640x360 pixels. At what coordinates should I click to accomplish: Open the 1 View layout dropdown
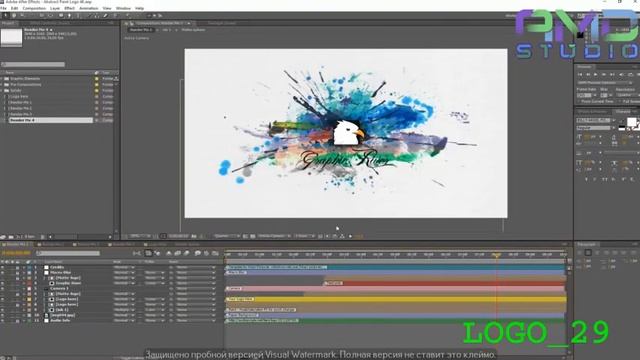(x=304, y=236)
